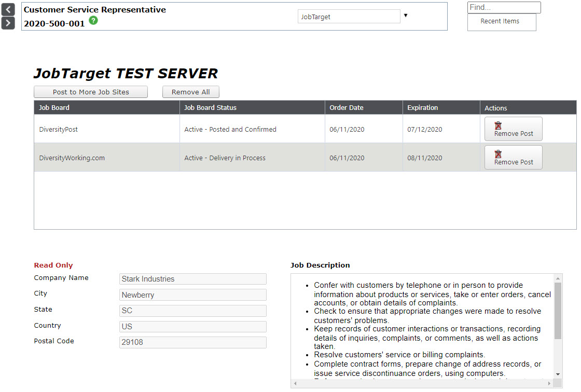Select the DiversityWorking.com row

[72, 158]
